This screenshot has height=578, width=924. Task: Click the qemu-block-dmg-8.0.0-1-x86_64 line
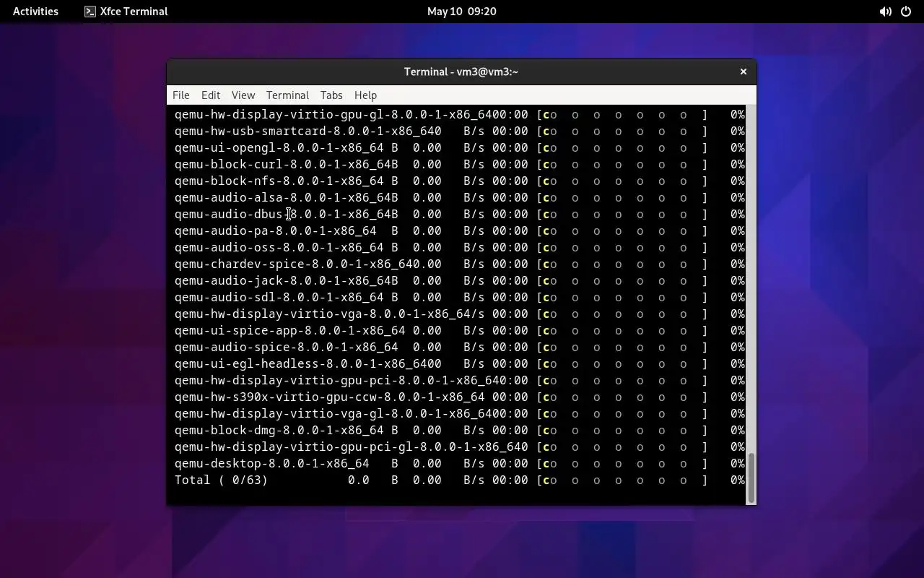(459, 431)
